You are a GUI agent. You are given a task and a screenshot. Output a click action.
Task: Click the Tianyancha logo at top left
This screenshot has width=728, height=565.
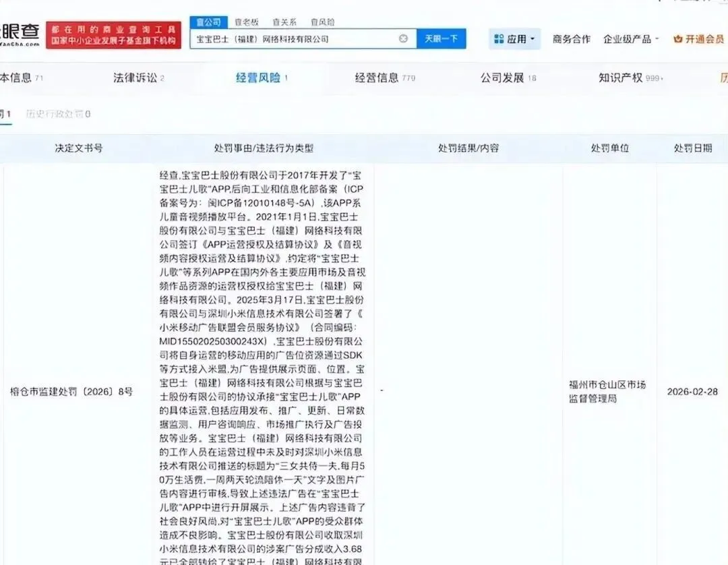click(x=20, y=34)
